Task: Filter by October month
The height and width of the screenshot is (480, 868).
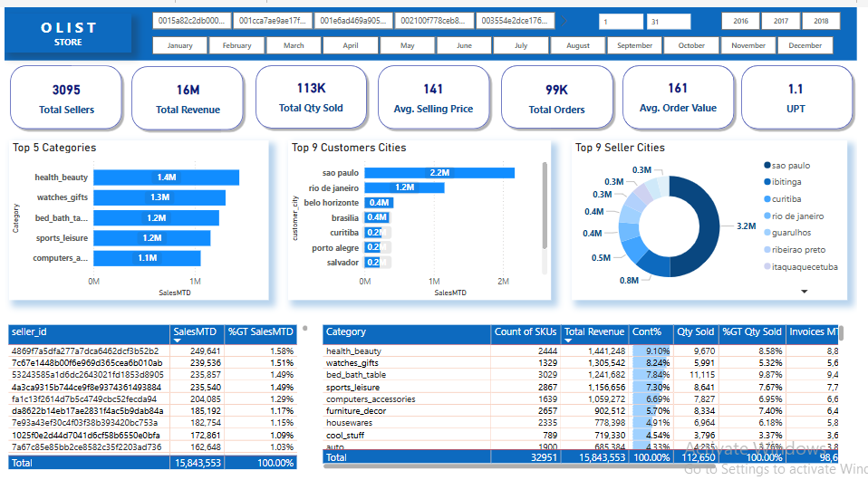Action: click(691, 45)
